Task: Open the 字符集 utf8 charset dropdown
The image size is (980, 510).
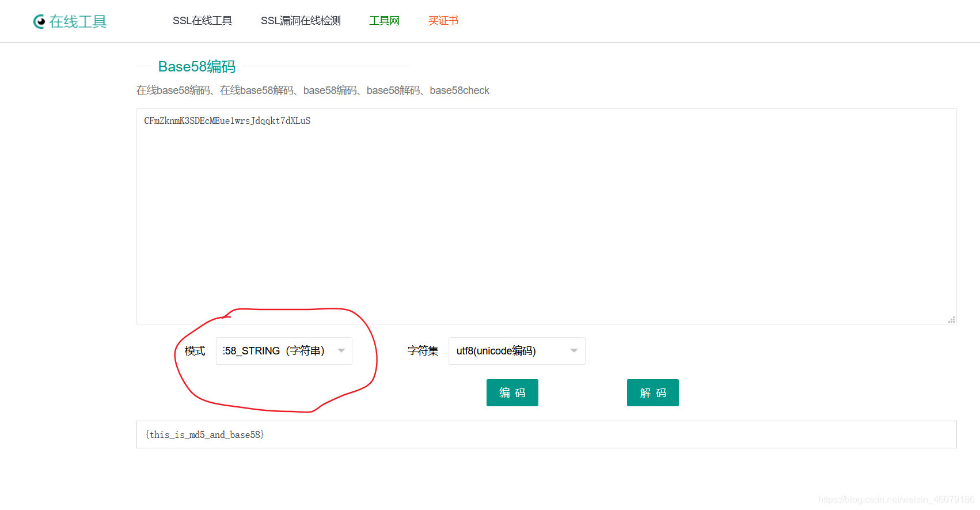Action: pyautogui.click(x=516, y=351)
